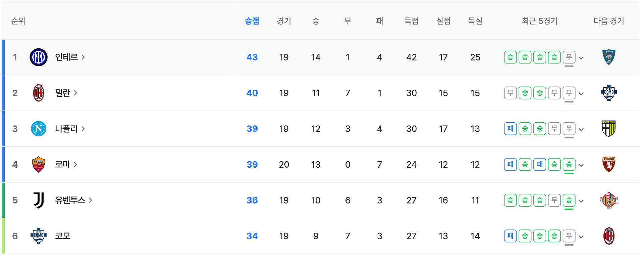Click the 최근 5경기 column header
644x258 pixels.
click(x=539, y=21)
